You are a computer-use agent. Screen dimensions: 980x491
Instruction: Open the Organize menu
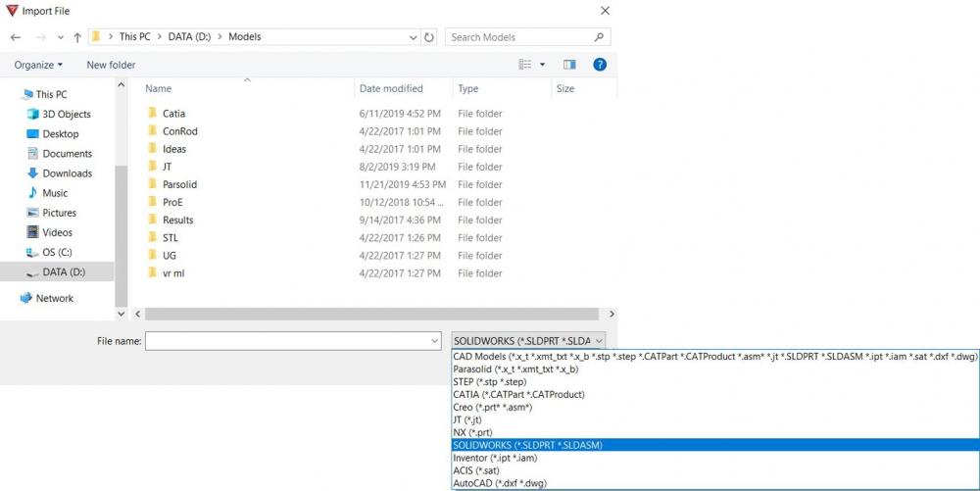click(x=39, y=65)
